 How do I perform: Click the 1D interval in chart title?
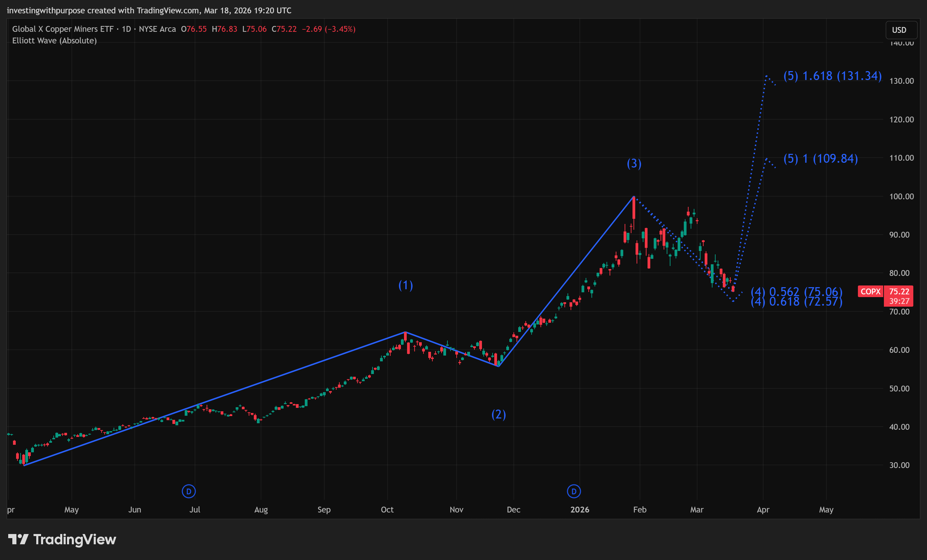click(x=126, y=29)
